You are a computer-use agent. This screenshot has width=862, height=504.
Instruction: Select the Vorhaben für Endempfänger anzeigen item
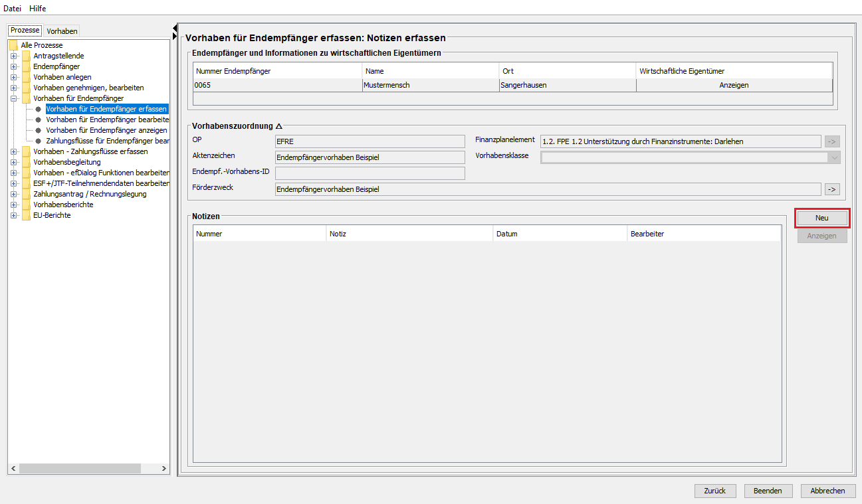point(106,130)
